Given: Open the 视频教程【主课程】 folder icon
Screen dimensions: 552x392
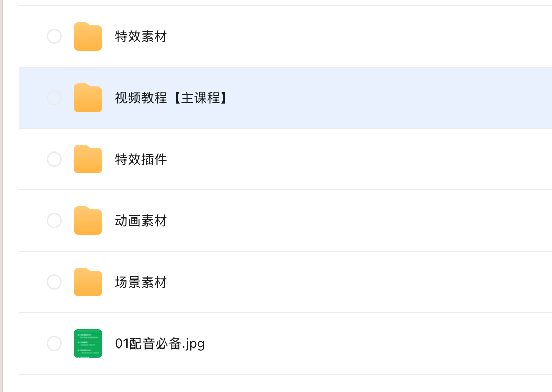Looking at the screenshot, I should pos(88,98).
